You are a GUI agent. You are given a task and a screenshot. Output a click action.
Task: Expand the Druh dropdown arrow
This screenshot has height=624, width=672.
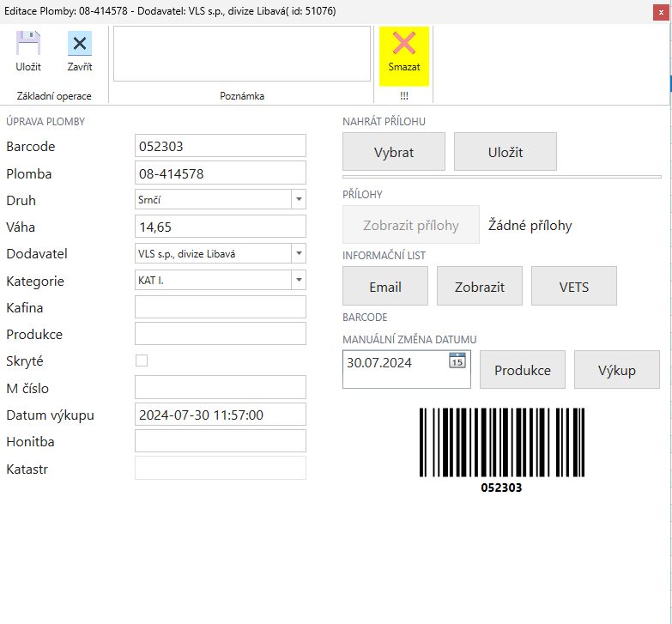299,199
